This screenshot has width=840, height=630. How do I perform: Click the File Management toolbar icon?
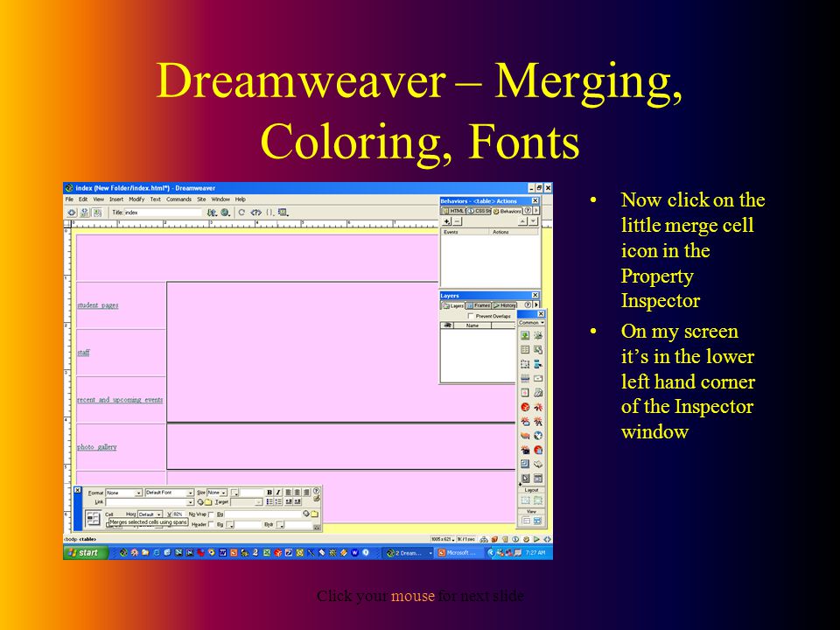212,213
